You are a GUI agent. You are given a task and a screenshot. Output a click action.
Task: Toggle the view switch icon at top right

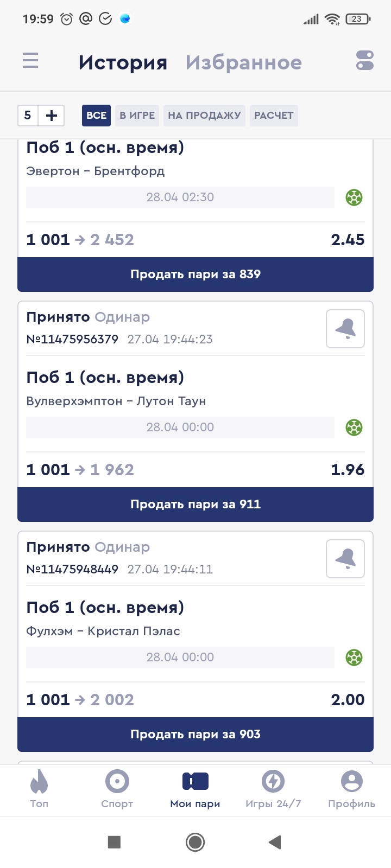(x=365, y=60)
